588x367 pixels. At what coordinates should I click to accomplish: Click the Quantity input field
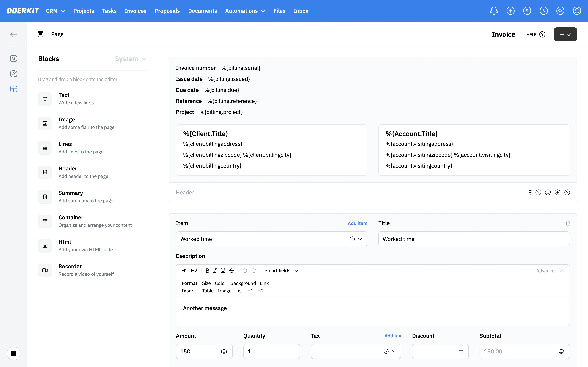point(271,351)
